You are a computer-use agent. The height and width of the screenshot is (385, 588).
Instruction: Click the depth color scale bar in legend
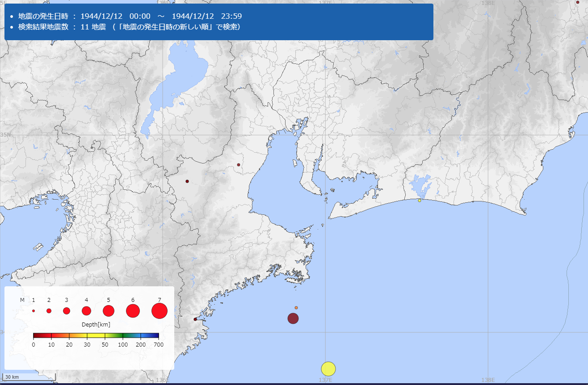point(96,335)
